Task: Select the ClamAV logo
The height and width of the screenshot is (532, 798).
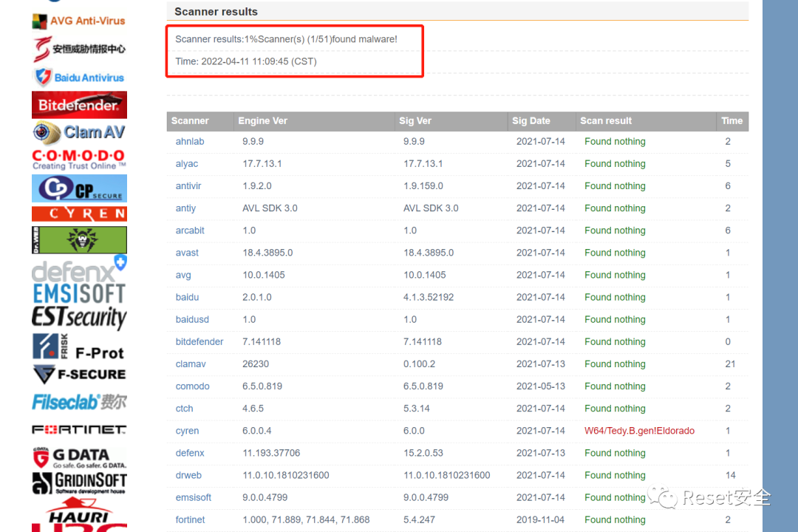Action: click(79, 132)
